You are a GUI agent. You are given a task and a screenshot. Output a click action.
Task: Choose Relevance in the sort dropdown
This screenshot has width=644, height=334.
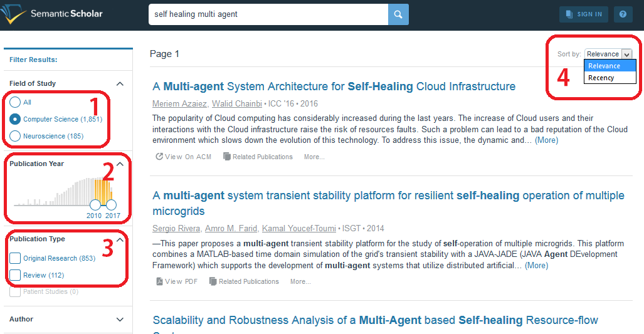click(x=604, y=66)
